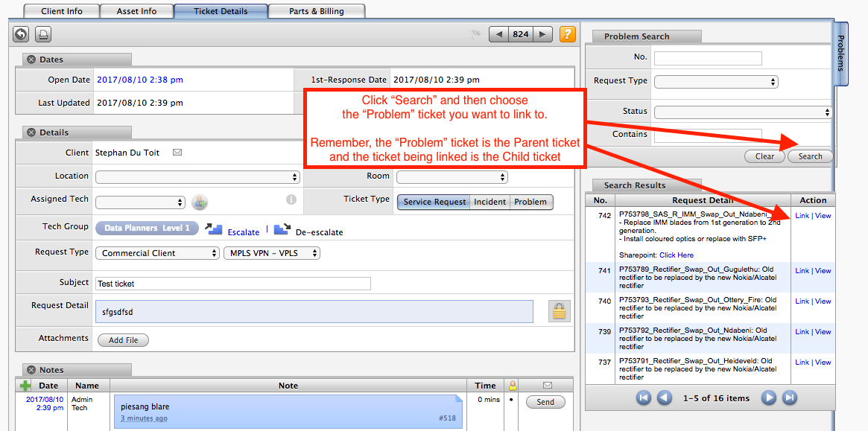This screenshot has height=431, width=868.
Task: Click the Add File button
Action: click(123, 340)
